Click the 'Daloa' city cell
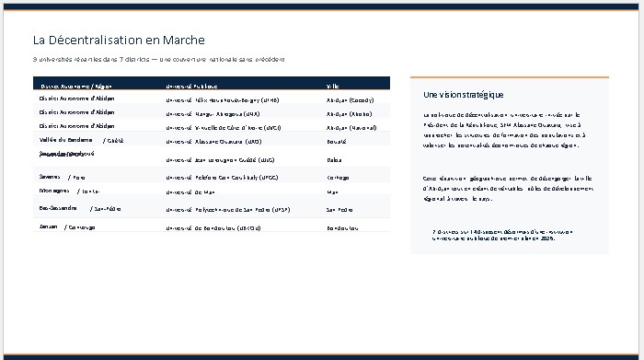The image size is (644, 360). 334,160
